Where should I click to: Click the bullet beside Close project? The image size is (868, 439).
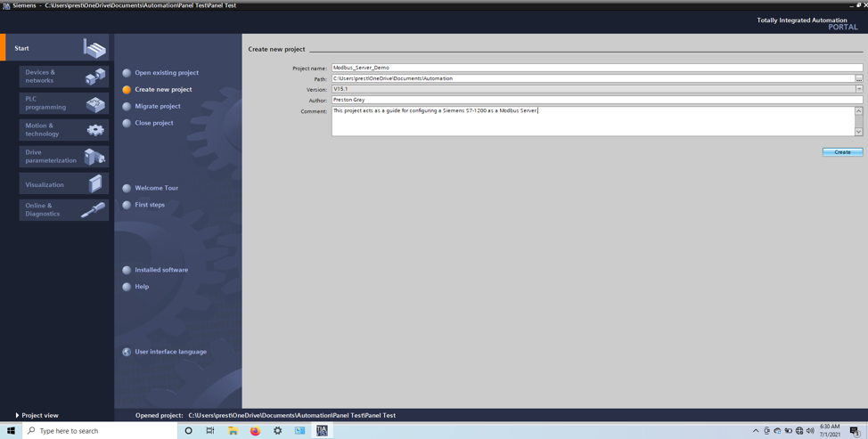coord(127,123)
